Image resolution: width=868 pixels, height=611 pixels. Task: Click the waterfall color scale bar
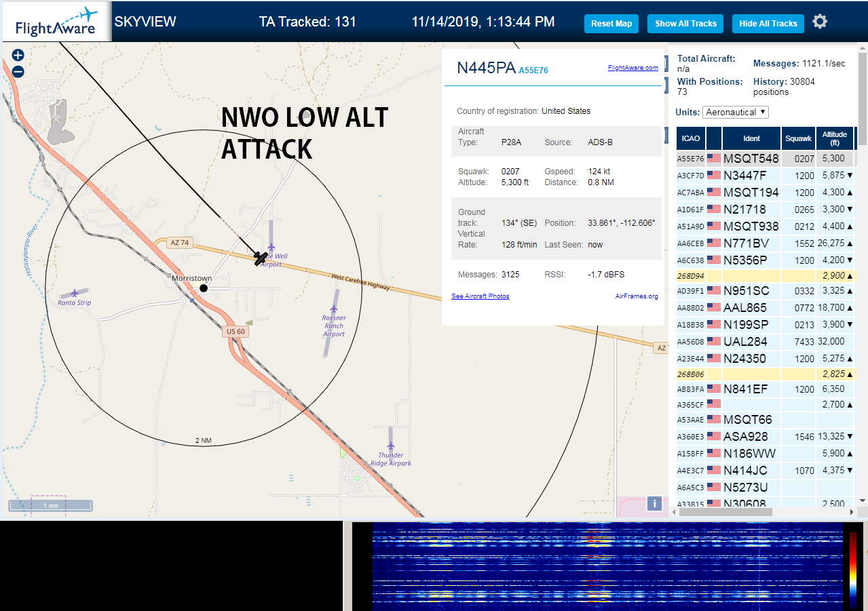coord(852,568)
